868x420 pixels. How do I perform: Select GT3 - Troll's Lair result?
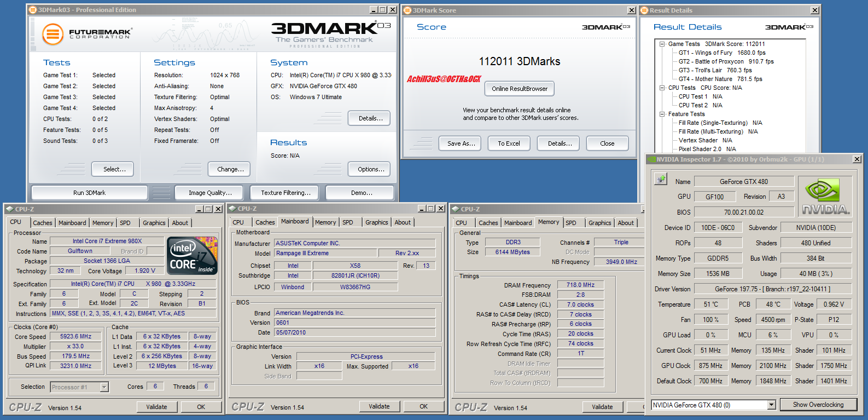point(715,70)
